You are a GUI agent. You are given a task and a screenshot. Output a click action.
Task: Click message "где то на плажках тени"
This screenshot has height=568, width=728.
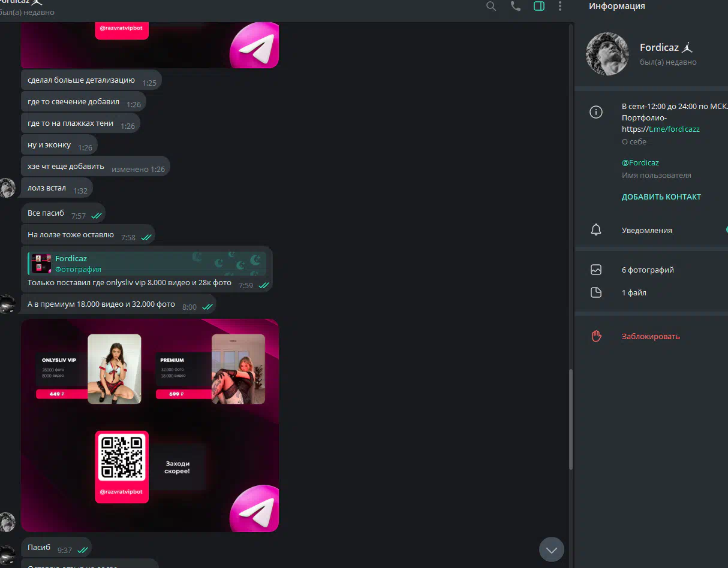[80, 123]
